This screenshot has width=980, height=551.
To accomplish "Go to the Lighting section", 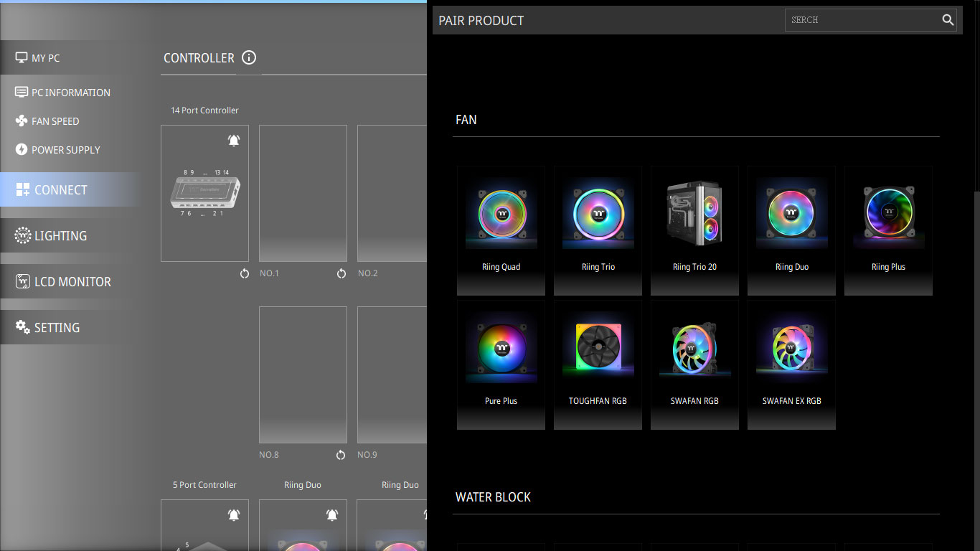I will point(60,235).
